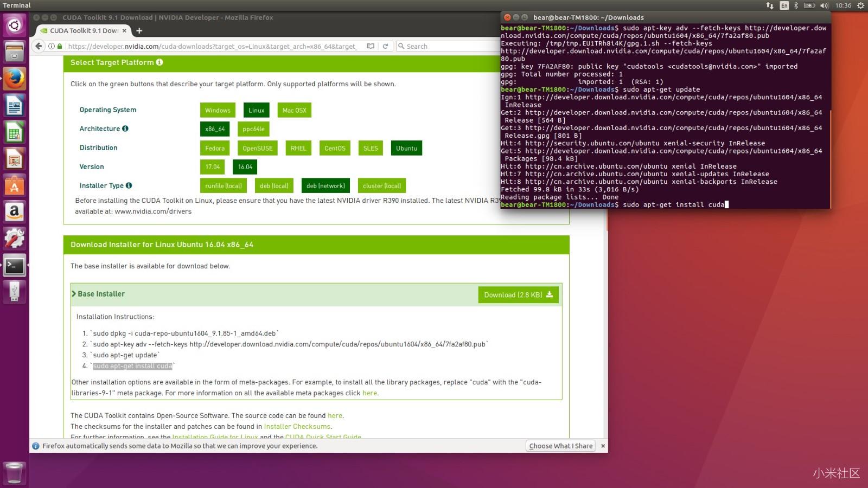
Task: Launch Firefox from the dock
Action: (14, 79)
